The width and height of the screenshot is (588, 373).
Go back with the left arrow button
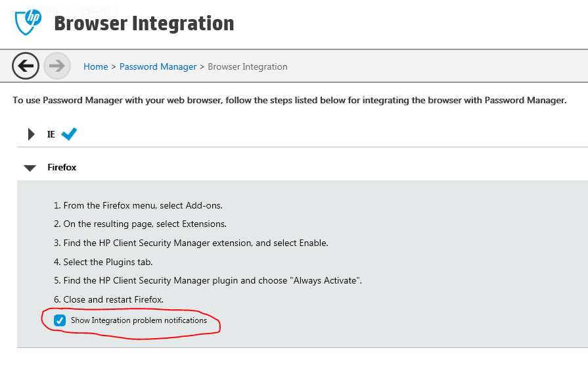(26, 66)
